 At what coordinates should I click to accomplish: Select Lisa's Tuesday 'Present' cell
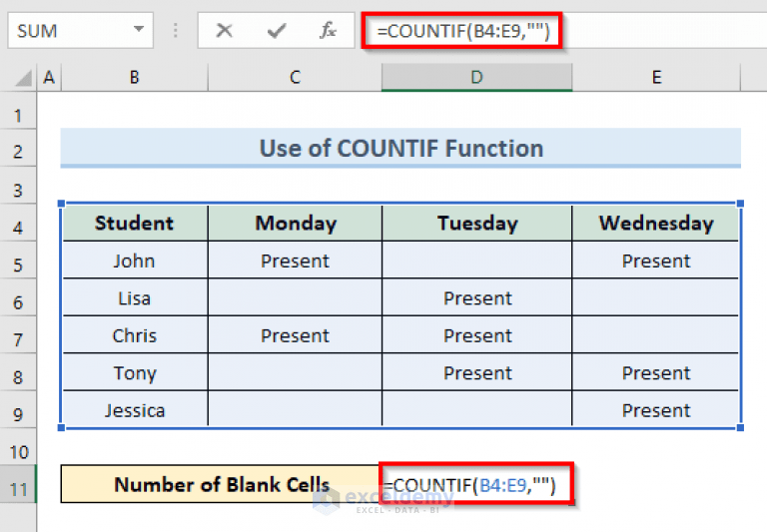coord(477,297)
